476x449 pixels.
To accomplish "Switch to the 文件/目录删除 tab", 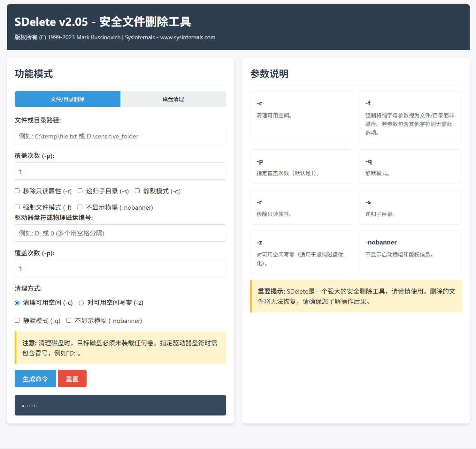I will pos(67,99).
